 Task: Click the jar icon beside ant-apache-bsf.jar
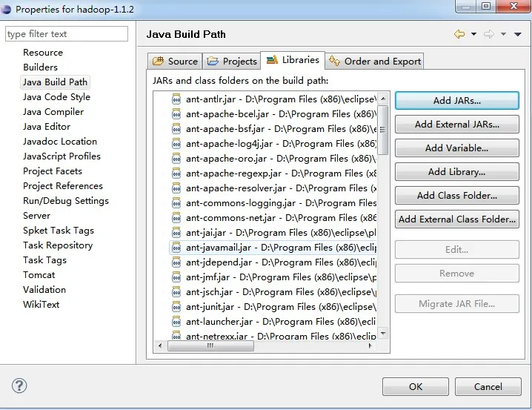[x=176, y=128]
